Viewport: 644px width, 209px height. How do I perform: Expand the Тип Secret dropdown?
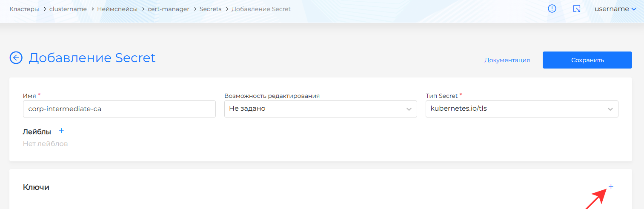[521, 109]
